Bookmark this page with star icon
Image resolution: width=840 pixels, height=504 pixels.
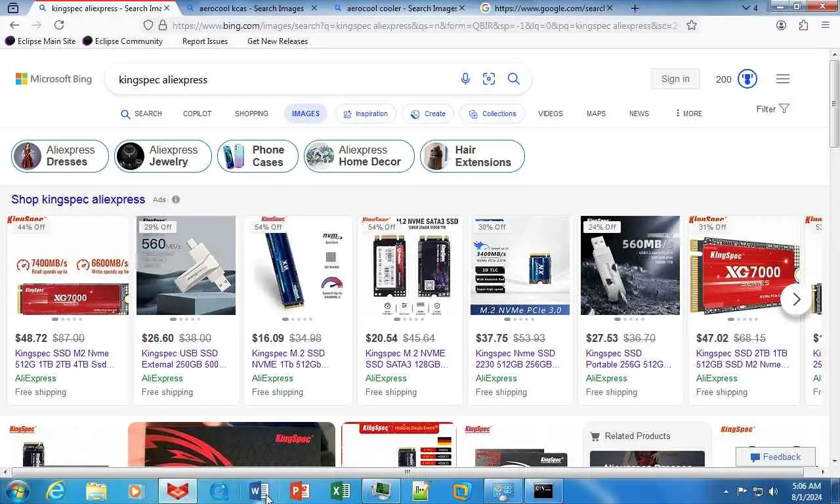[692, 25]
